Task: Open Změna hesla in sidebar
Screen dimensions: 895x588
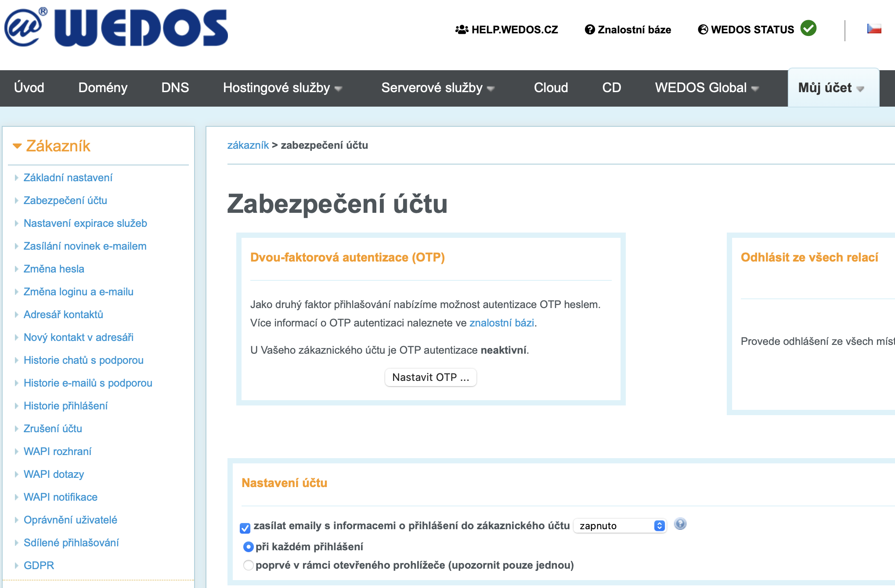Action: (x=54, y=269)
